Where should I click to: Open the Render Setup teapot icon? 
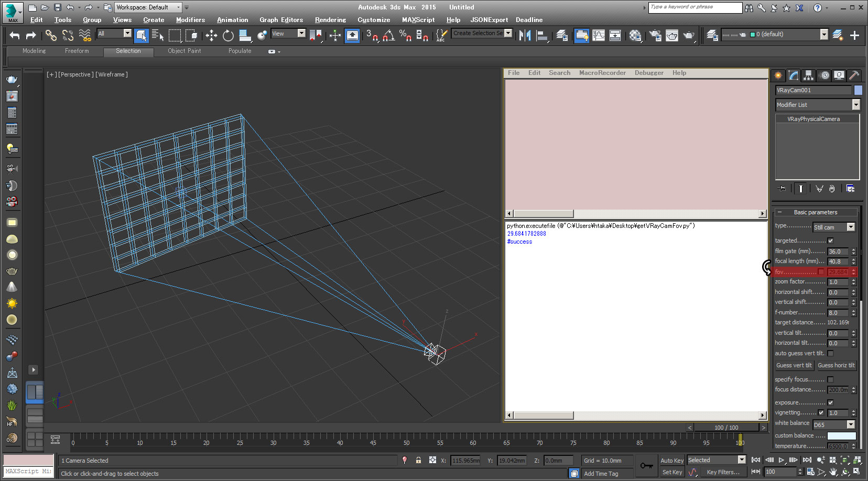tap(655, 35)
